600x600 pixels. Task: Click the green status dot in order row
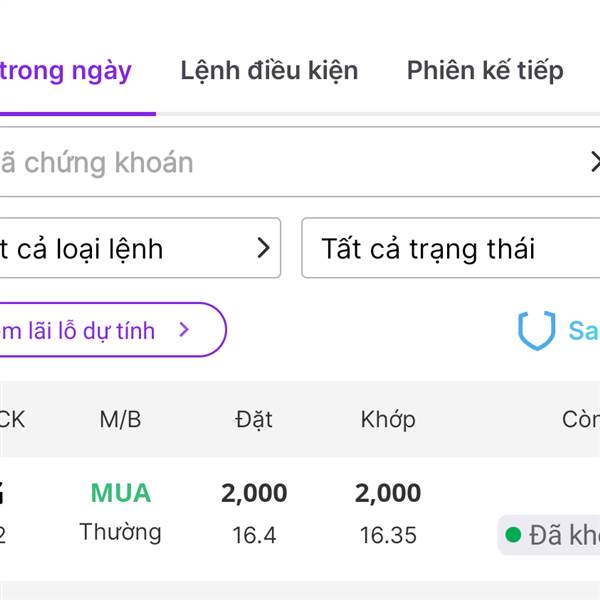[x=513, y=535]
